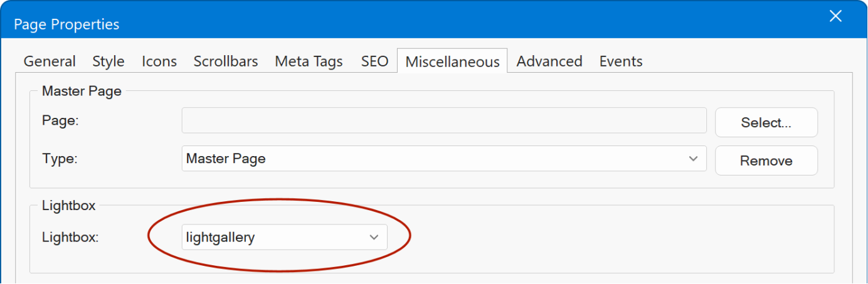868x284 pixels.
Task: Switch to the SEO tab
Action: (x=374, y=61)
